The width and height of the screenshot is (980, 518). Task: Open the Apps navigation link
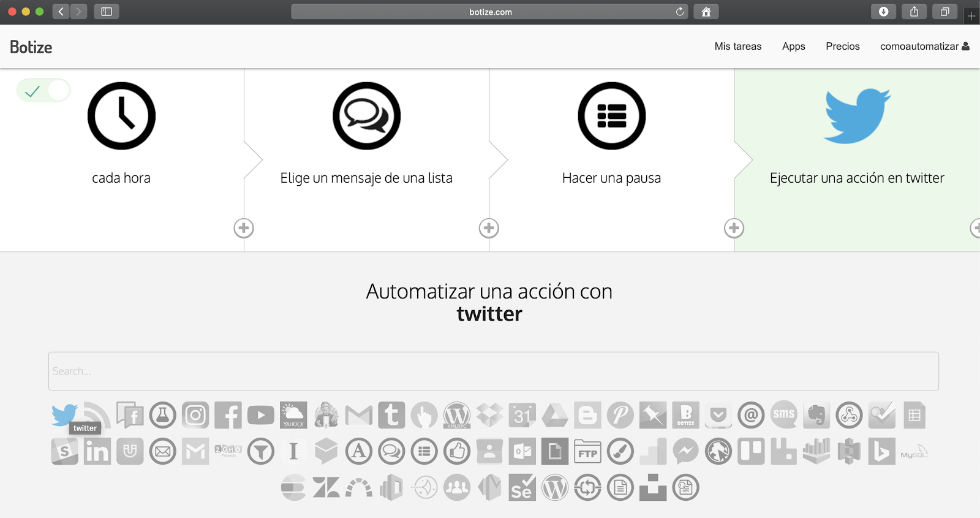coord(794,46)
